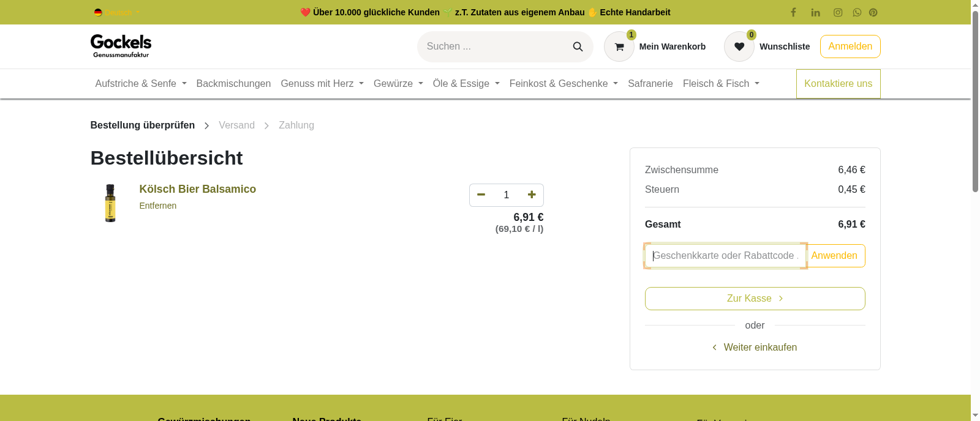Image resolution: width=980 pixels, height=421 pixels.
Task: Click the search magnifier icon
Action: 578,47
